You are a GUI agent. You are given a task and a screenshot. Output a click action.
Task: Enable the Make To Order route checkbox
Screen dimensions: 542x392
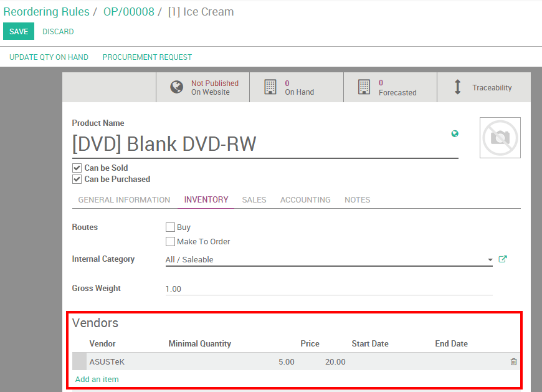170,241
